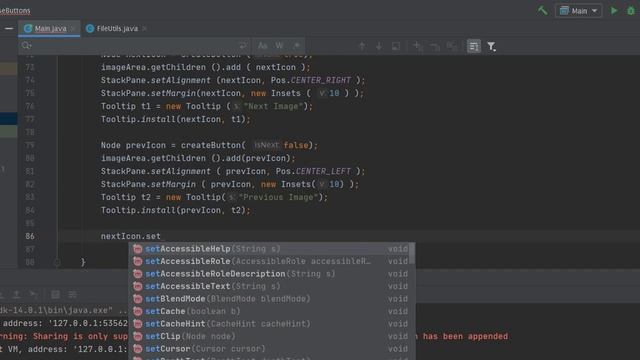Click the "Previous Image" string literal
Screen dimensions: 640x360
coord(278,198)
